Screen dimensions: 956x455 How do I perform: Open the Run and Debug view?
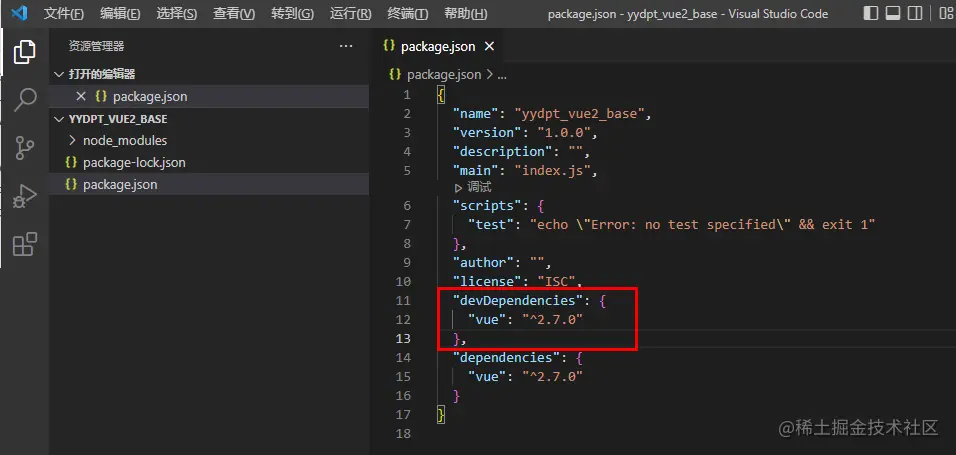[24, 196]
